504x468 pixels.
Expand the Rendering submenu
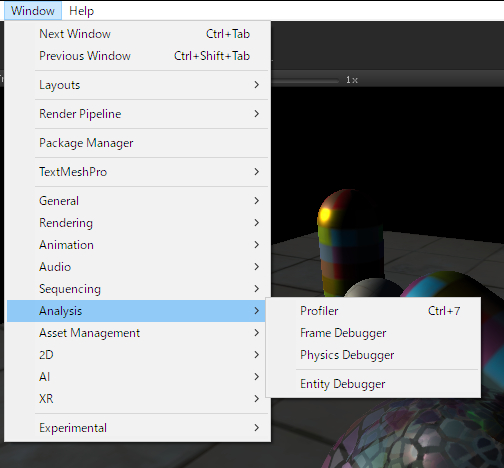pos(137,223)
